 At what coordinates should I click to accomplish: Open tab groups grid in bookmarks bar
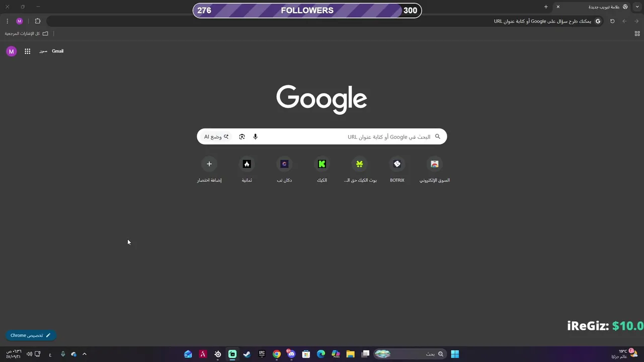(x=637, y=34)
